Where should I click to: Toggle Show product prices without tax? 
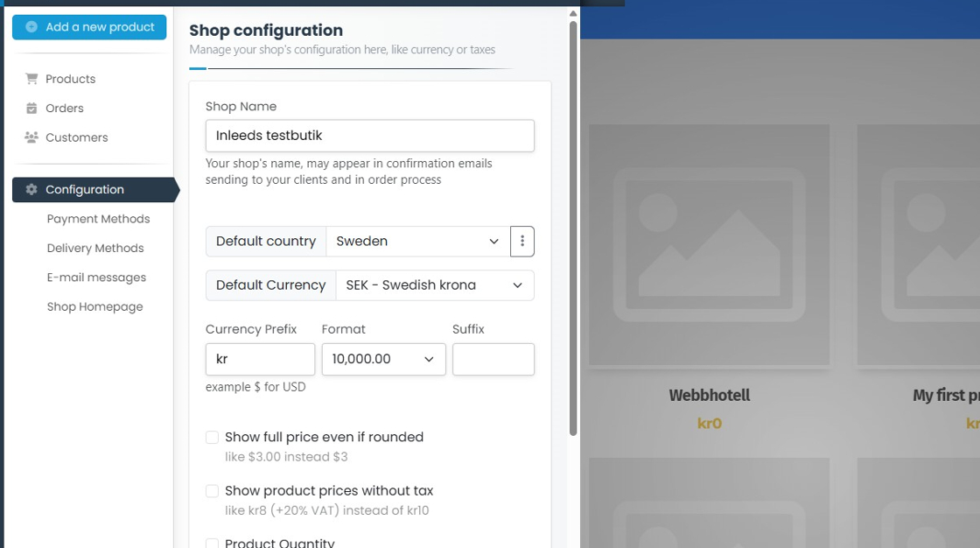point(212,491)
